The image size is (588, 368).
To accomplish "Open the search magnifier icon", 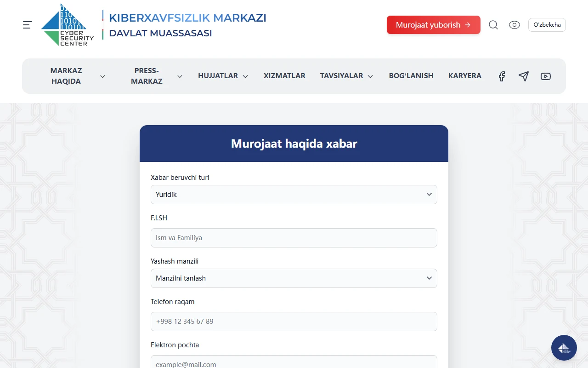I will [x=493, y=25].
